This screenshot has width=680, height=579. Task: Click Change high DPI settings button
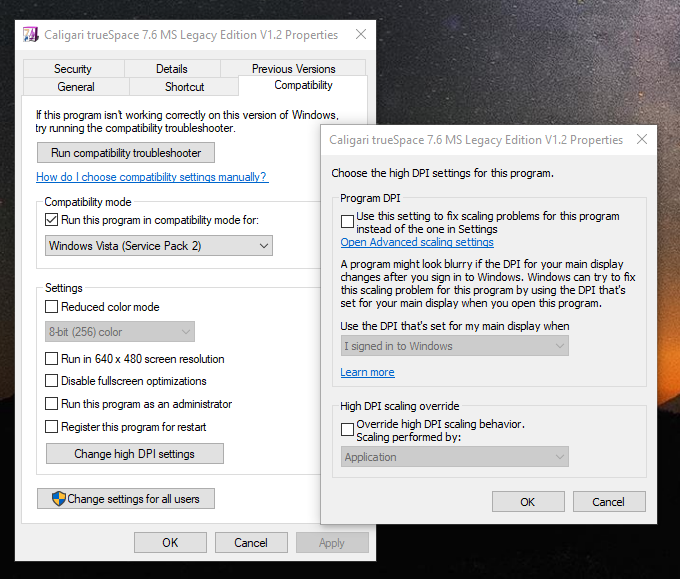[135, 454]
